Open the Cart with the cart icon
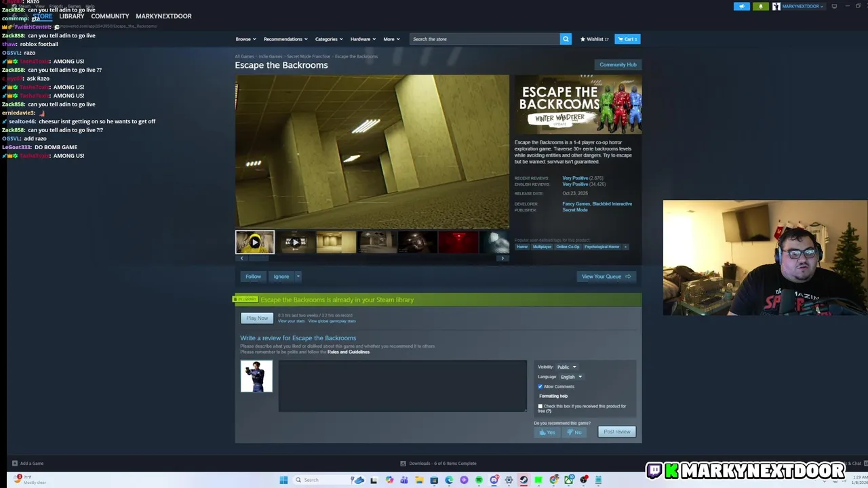 coord(627,39)
